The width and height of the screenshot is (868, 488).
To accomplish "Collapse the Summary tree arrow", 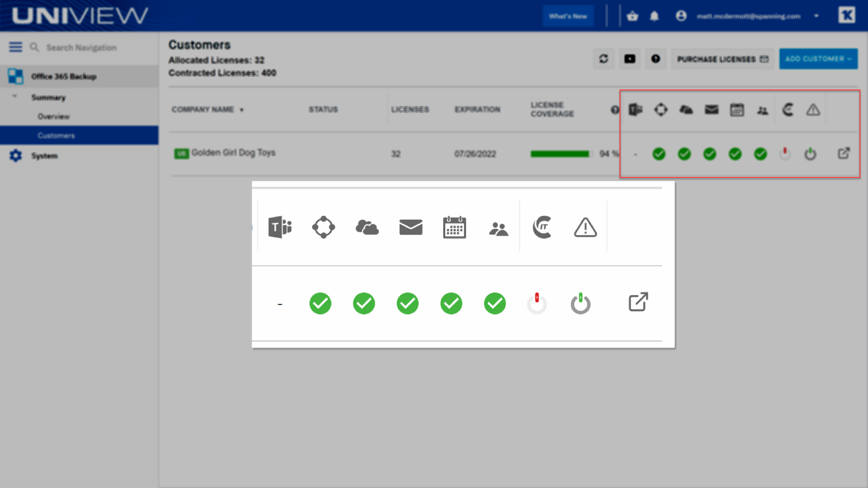I will point(15,97).
